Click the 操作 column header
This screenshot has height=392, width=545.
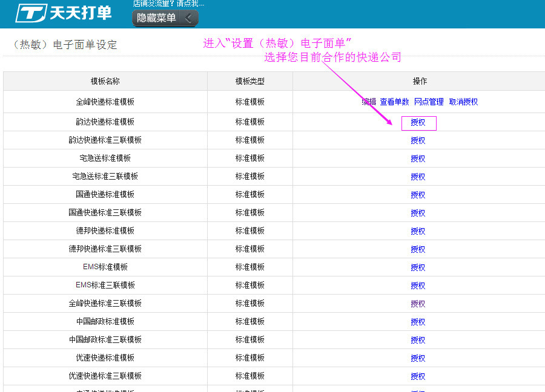(420, 81)
